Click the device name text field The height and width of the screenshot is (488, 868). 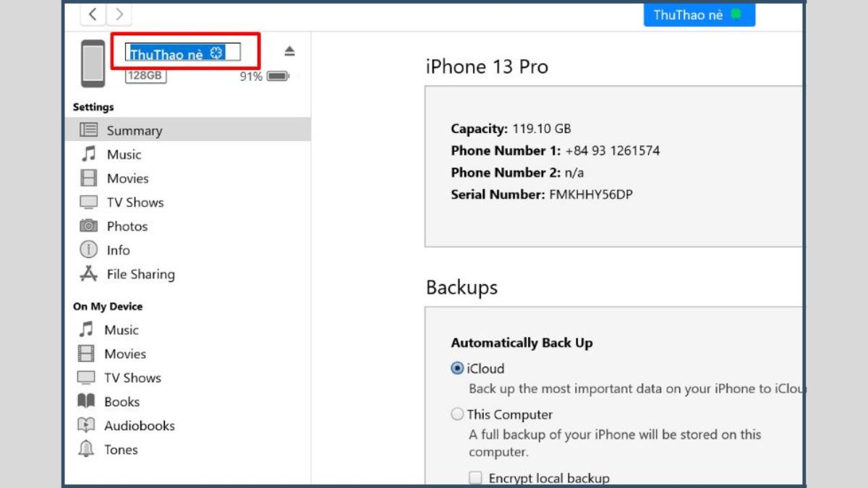click(x=182, y=53)
